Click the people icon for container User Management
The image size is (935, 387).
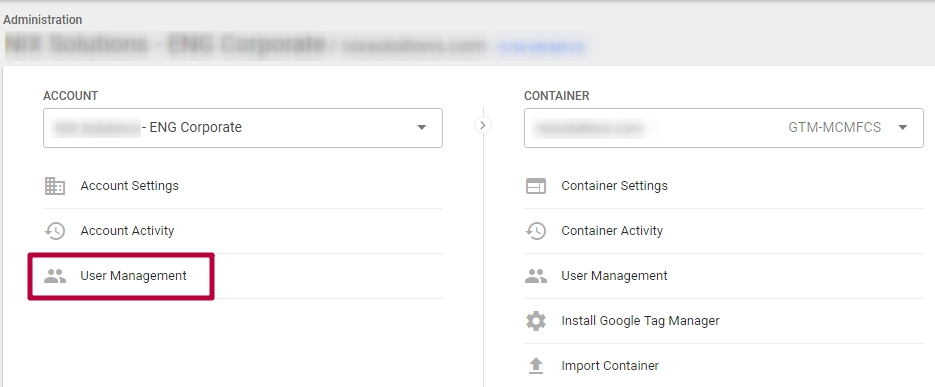pos(535,275)
